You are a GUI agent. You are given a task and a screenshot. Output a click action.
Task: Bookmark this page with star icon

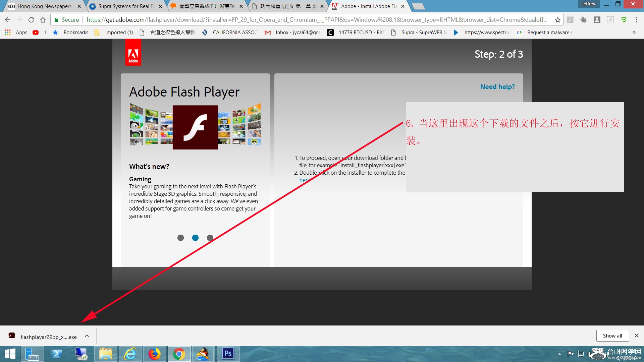click(x=557, y=20)
